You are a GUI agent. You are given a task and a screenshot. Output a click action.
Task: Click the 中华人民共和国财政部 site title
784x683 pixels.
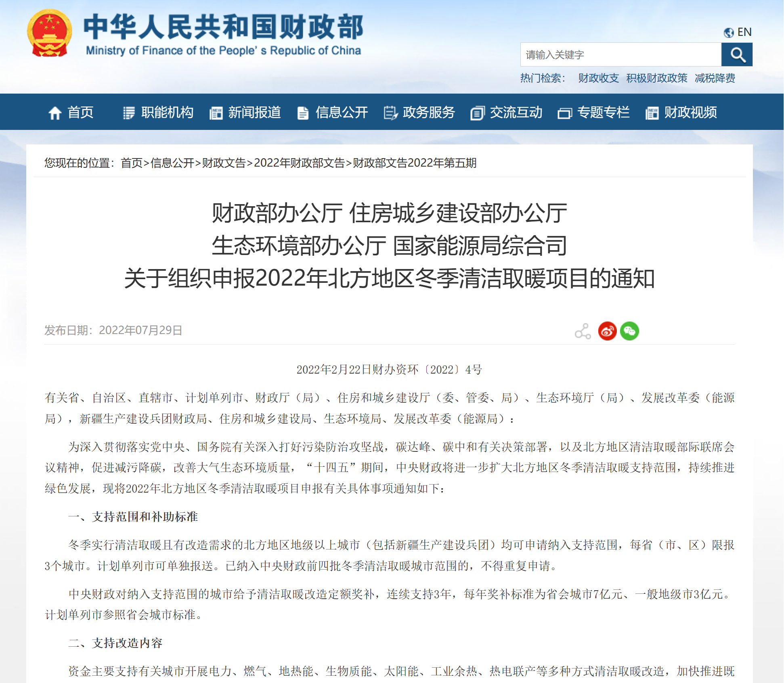[x=223, y=27]
